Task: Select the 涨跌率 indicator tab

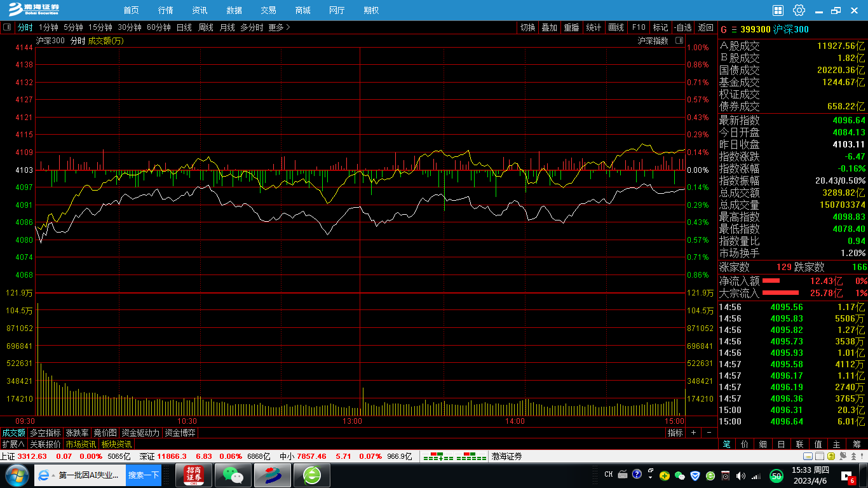Action: (77, 433)
